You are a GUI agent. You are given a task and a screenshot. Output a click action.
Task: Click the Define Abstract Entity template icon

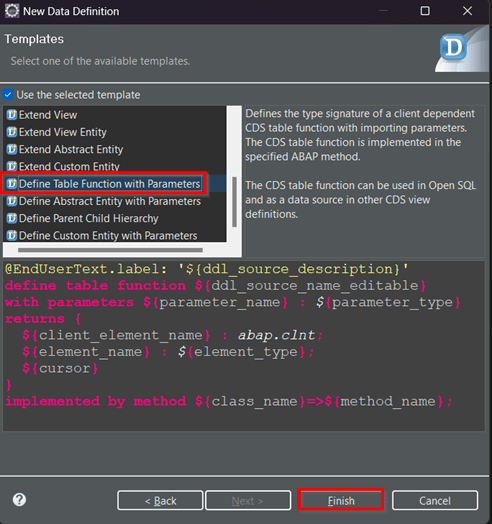pos(11,201)
